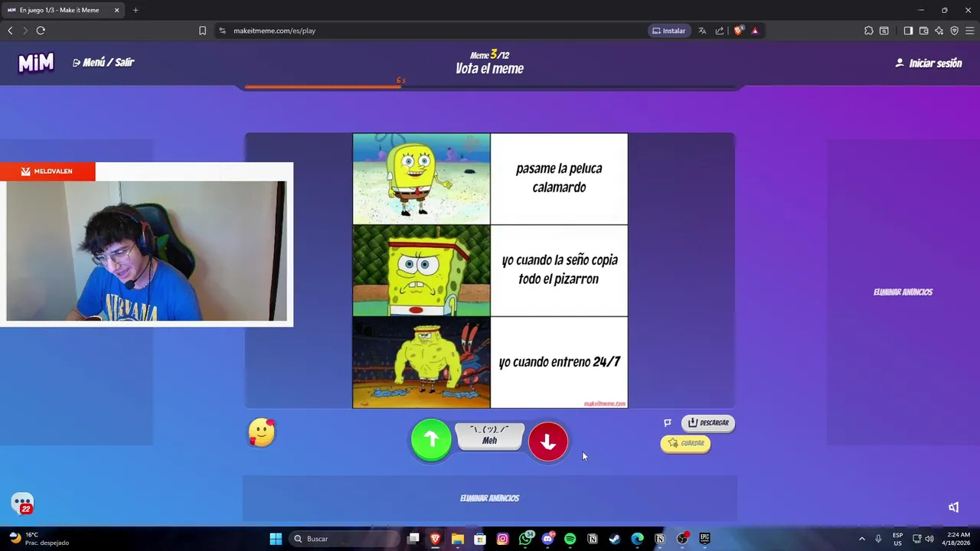Open a new browser tab
The height and width of the screenshot is (551, 980).
pos(136,10)
